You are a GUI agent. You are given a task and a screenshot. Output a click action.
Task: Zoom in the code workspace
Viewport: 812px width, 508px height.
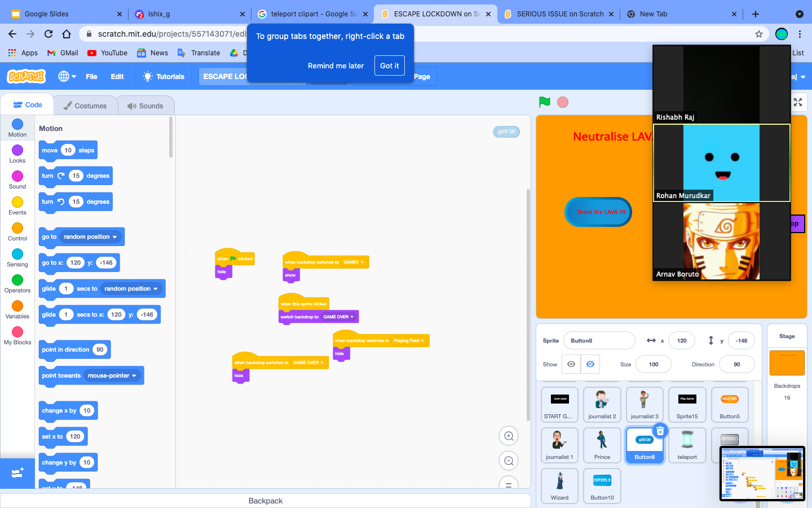coord(509,436)
